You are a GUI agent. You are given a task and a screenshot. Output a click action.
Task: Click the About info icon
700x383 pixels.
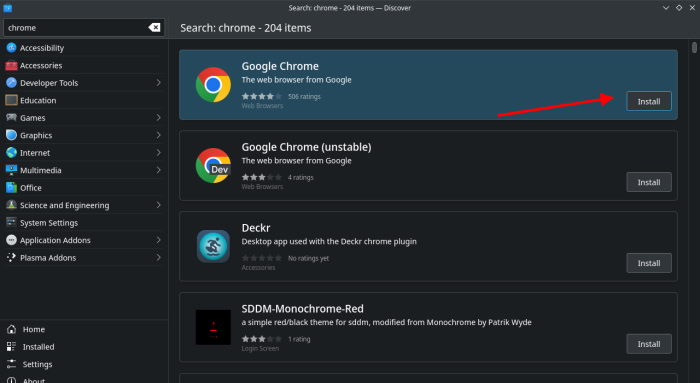12,380
